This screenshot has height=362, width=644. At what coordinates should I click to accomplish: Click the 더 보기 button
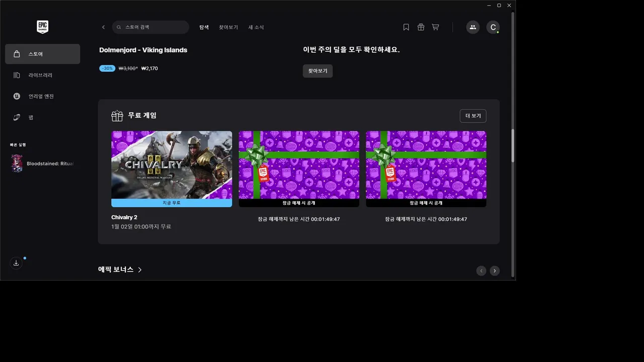point(473,116)
